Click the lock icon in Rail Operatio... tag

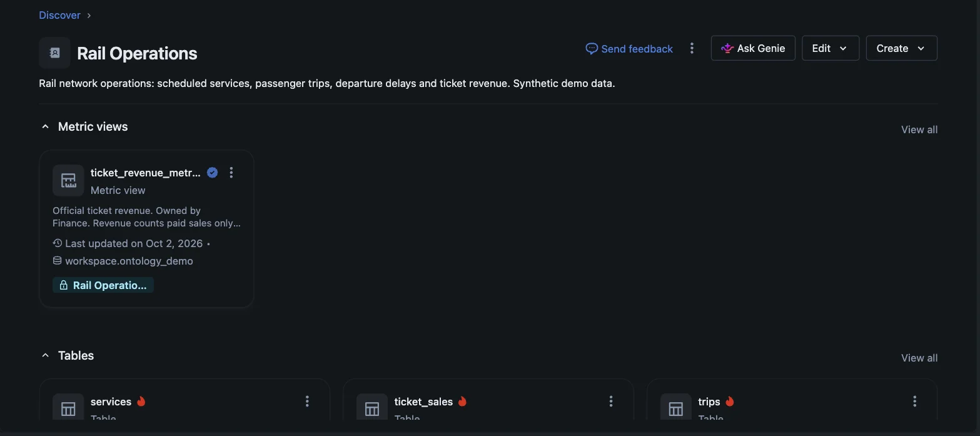63,285
